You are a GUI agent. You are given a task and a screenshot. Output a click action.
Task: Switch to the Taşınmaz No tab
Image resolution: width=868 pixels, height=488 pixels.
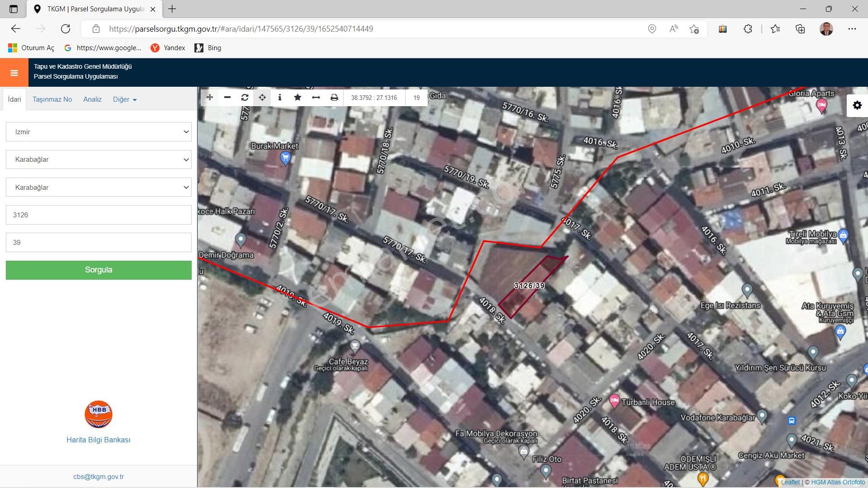point(52,99)
